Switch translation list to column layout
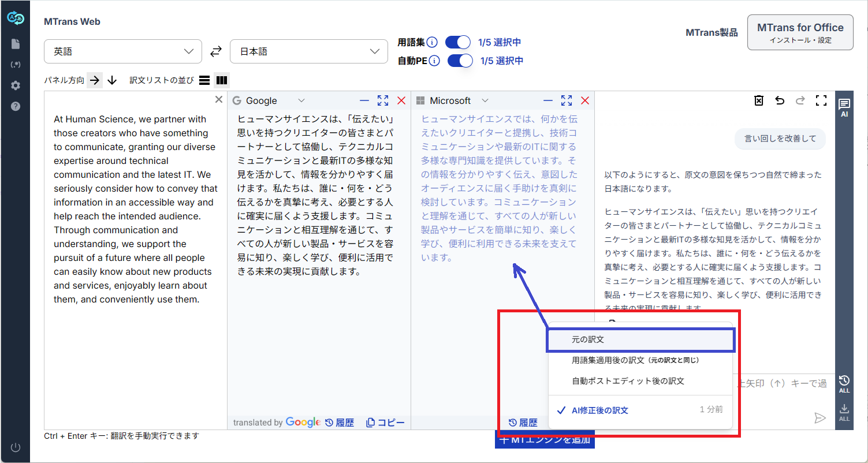Screen dimensions: 868x463 (222, 80)
